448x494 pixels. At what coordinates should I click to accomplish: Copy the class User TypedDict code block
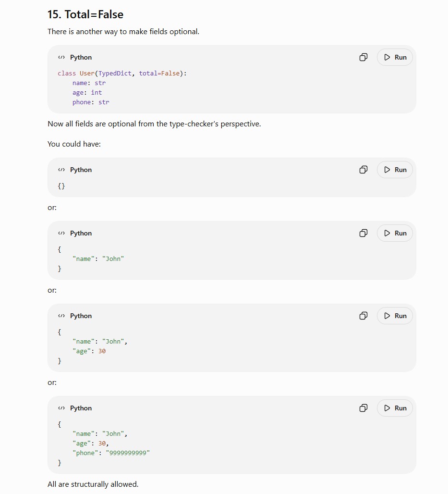tap(363, 57)
